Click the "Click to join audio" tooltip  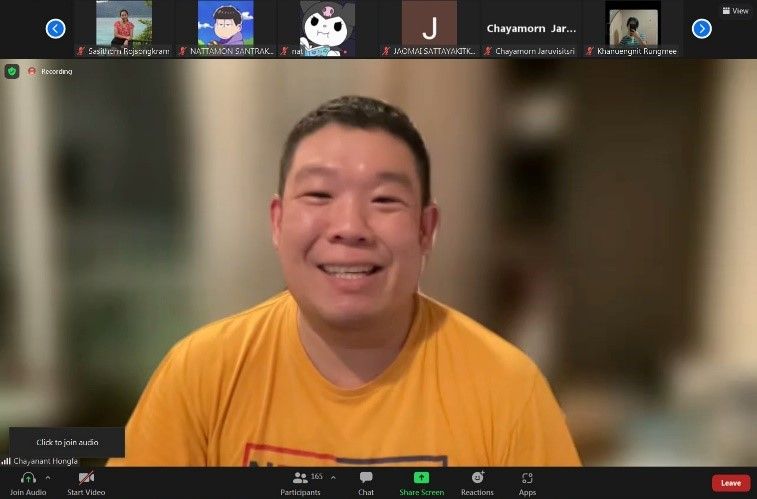coord(67,442)
